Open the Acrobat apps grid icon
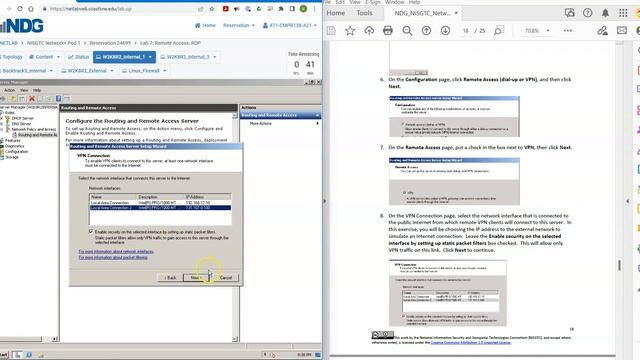 click(x=623, y=13)
